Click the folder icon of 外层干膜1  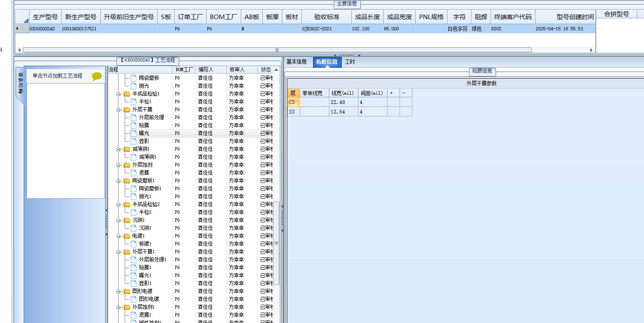[127, 252]
